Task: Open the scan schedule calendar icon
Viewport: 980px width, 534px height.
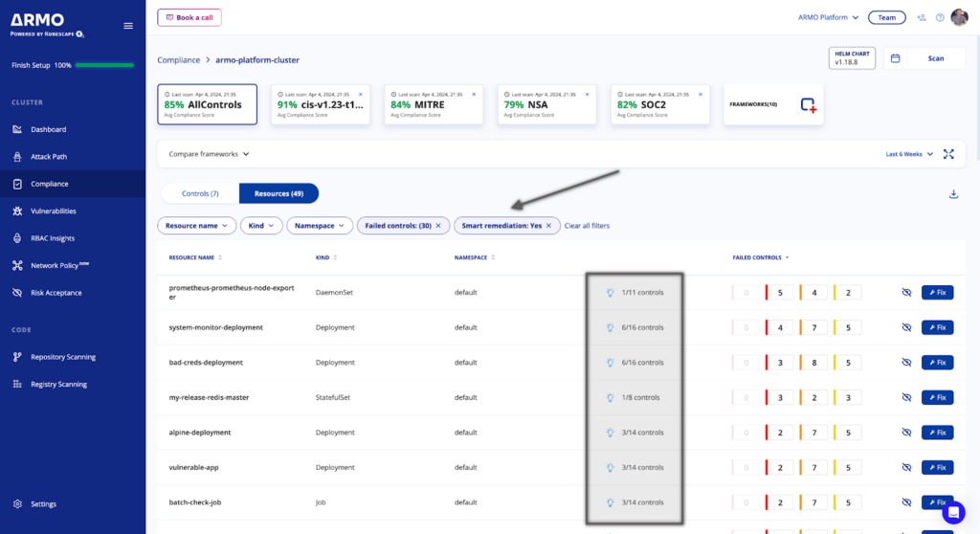Action: (895, 58)
